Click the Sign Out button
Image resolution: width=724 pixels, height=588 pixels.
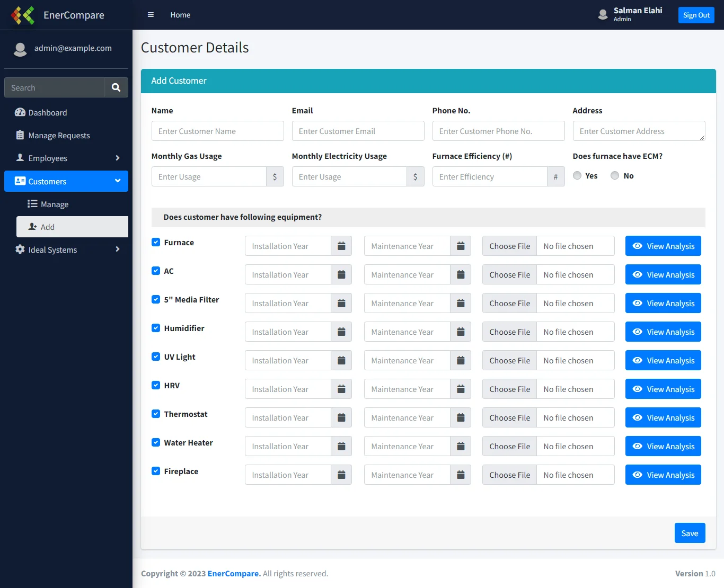tap(696, 15)
